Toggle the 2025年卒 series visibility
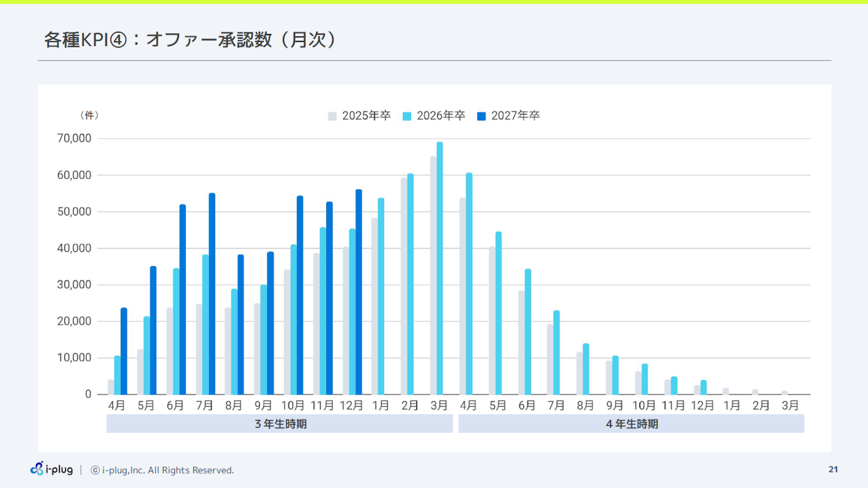868x488 pixels. tap(361, 115)
